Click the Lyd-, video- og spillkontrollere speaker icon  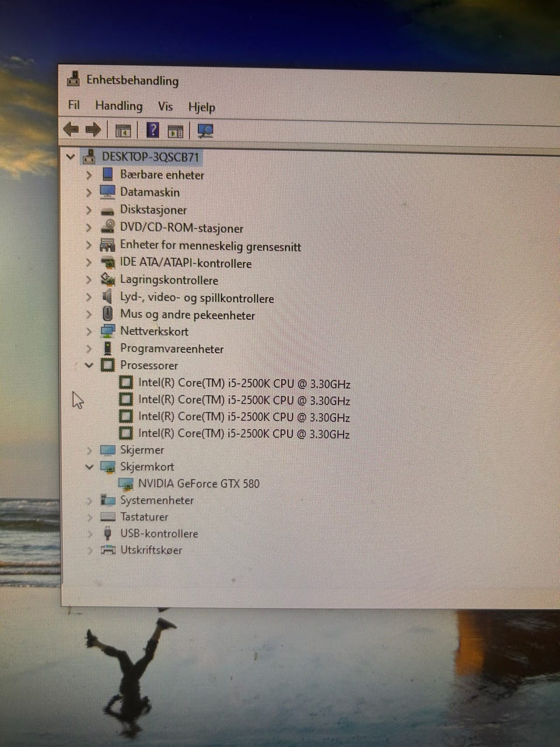[x=107, y=296]
